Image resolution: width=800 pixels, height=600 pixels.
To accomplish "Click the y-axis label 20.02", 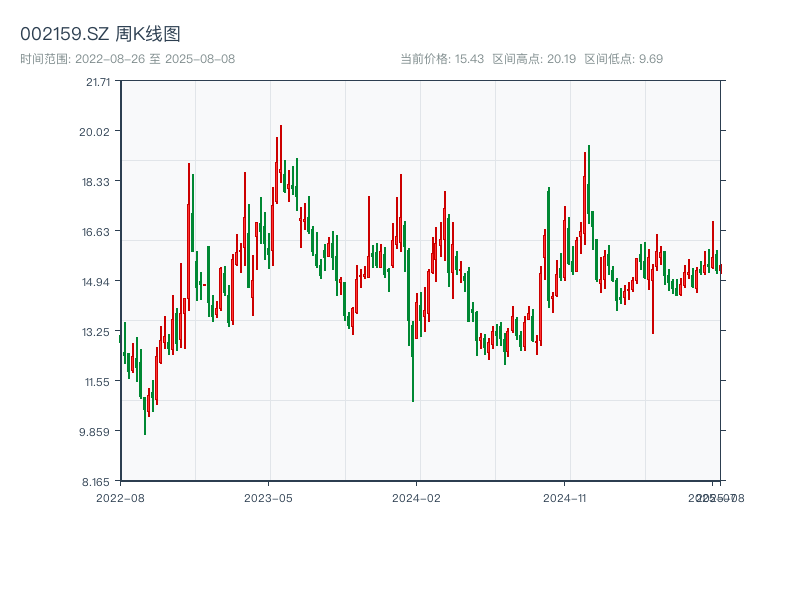I will [x=94, y=132].
